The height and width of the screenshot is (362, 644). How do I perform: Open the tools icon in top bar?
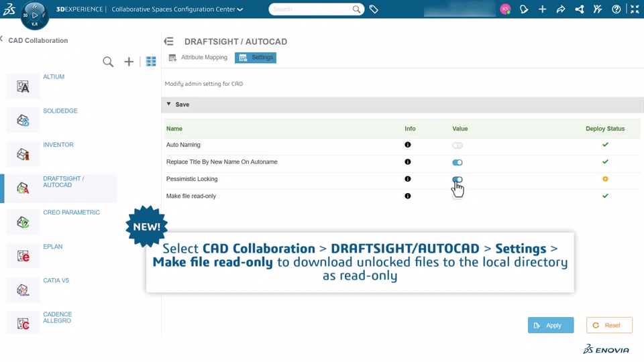(598, 9)
